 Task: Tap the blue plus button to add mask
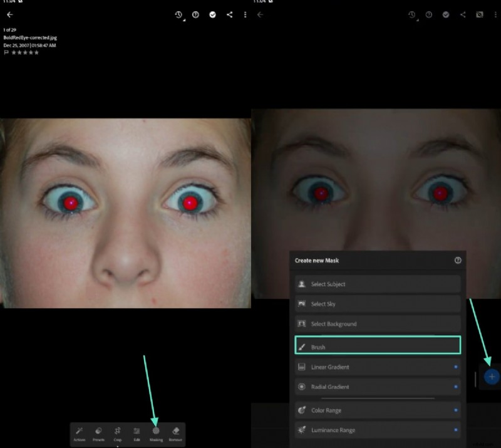point(492,377)
